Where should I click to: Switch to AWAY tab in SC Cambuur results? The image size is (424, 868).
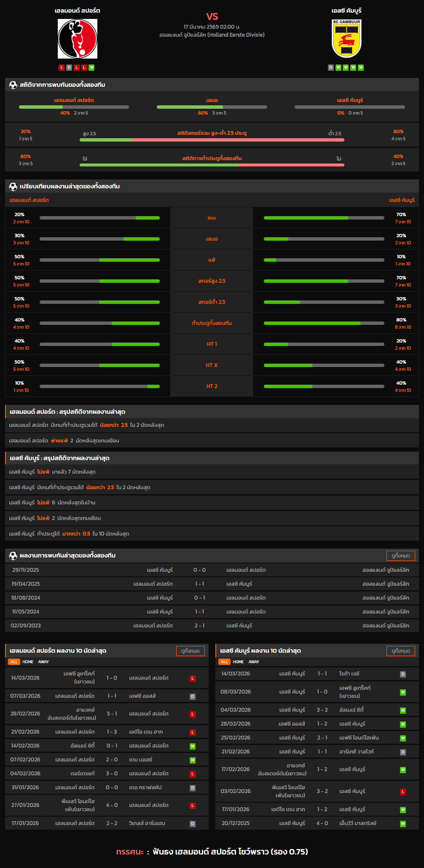pos(254,662)
